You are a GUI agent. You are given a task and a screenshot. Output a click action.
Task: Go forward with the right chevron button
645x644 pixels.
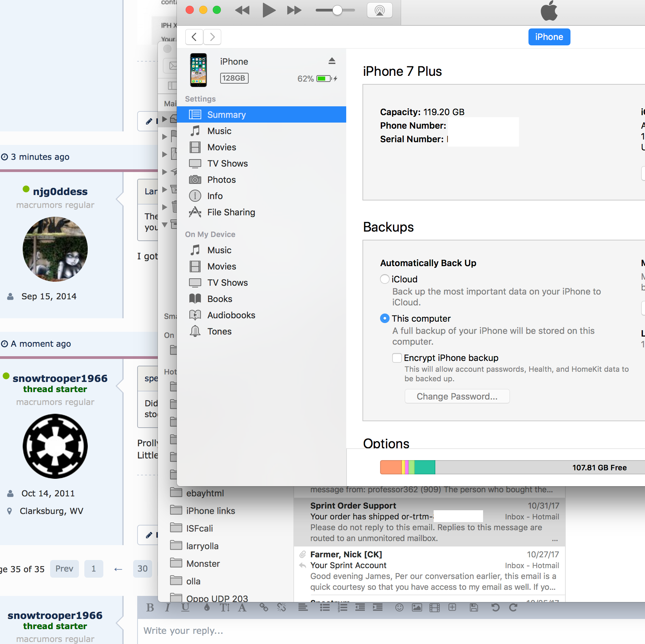point(212,37)
